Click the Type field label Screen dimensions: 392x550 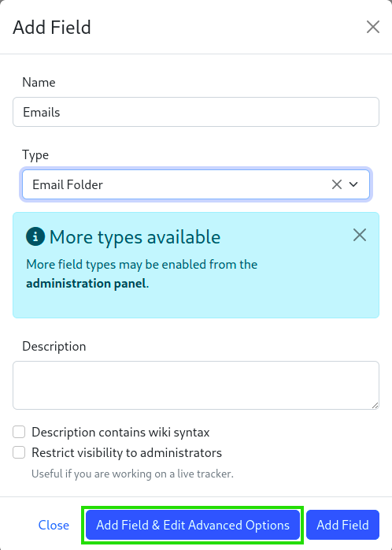point(35,154)
